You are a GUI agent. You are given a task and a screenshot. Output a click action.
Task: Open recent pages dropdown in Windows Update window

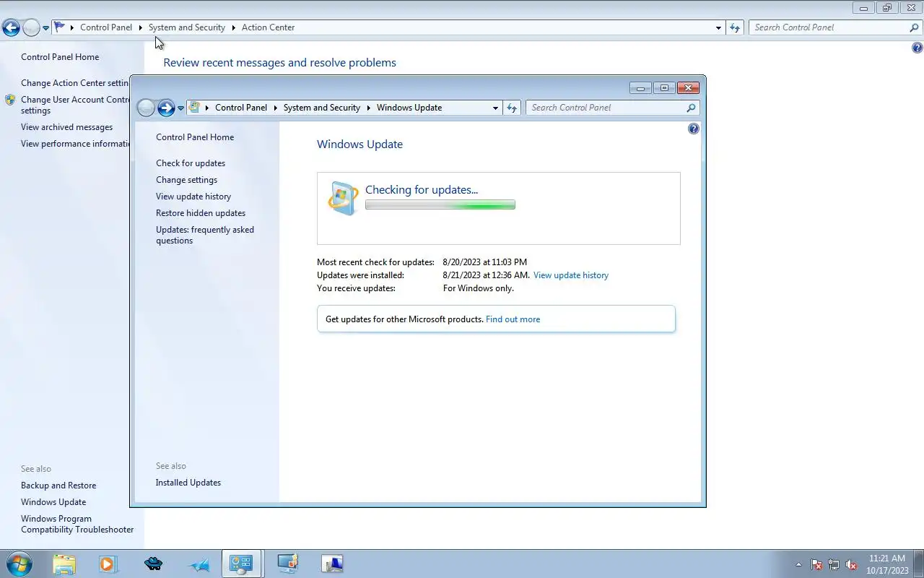(180, 108)
